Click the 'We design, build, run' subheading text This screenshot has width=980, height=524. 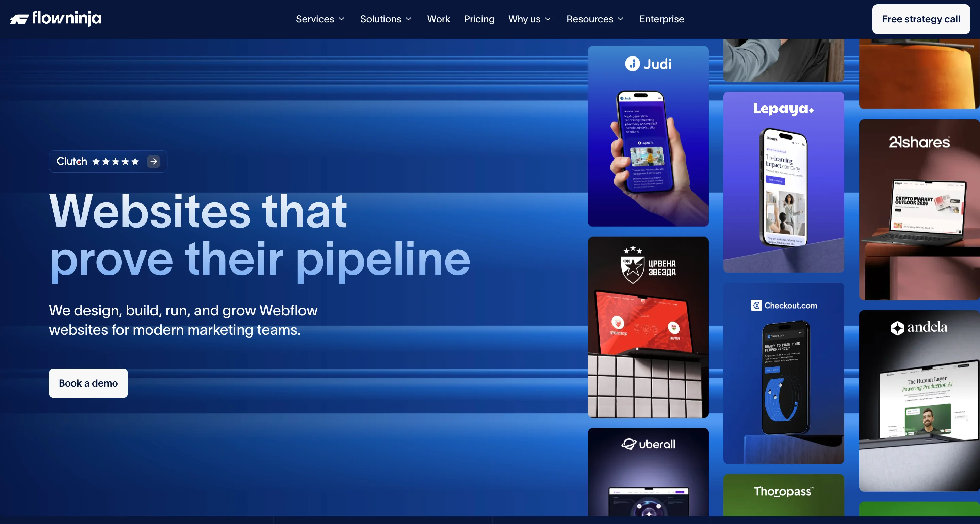[x=183, y=320]
